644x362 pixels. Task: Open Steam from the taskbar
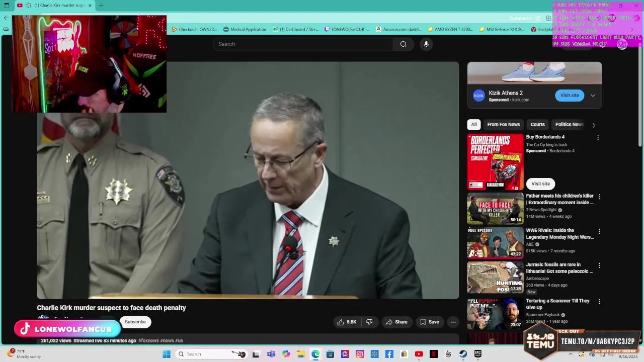point(463,354)
